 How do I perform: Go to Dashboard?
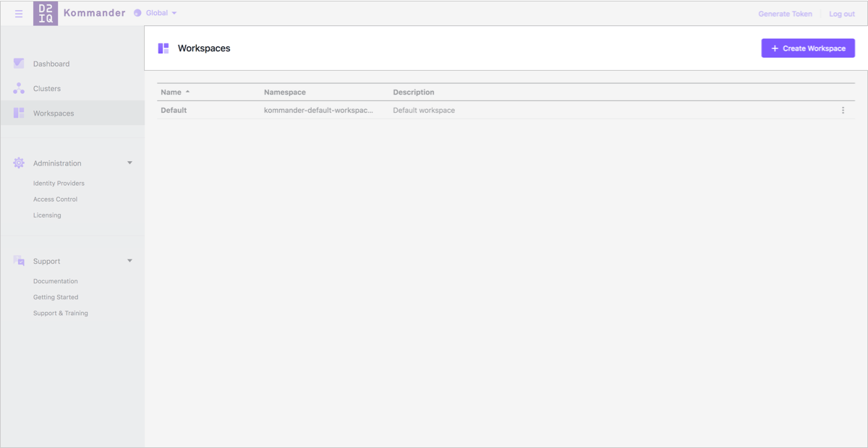[x=51, y=64]
